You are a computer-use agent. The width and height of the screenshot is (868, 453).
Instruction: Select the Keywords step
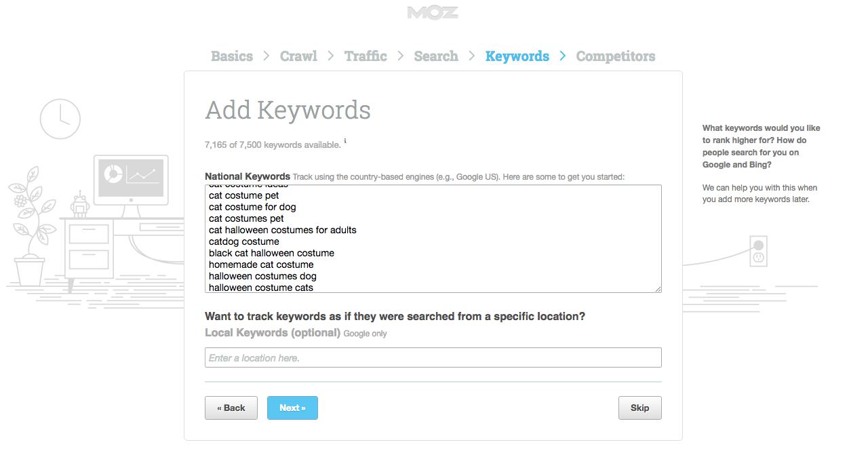click(517, 56)
